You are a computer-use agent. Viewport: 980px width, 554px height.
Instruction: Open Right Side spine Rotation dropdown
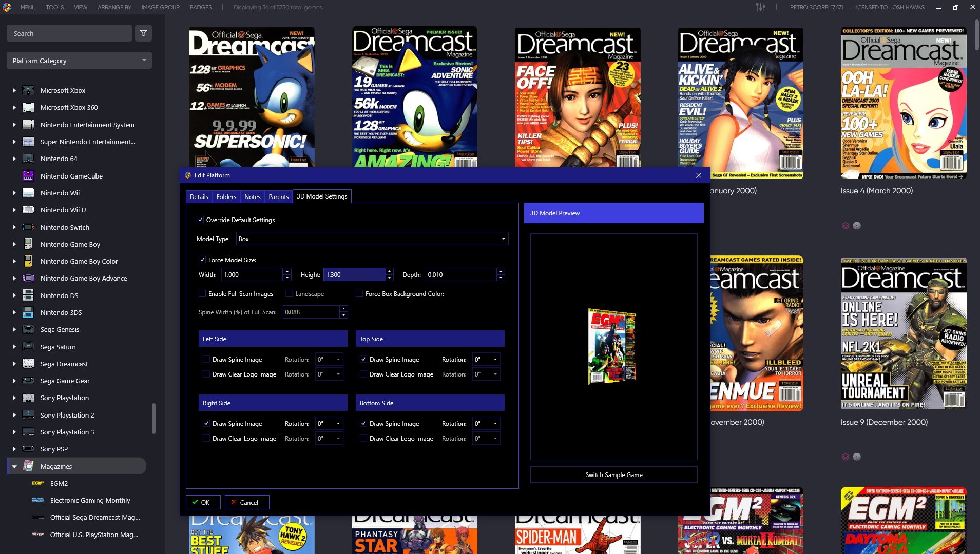[x=329, y=423]
